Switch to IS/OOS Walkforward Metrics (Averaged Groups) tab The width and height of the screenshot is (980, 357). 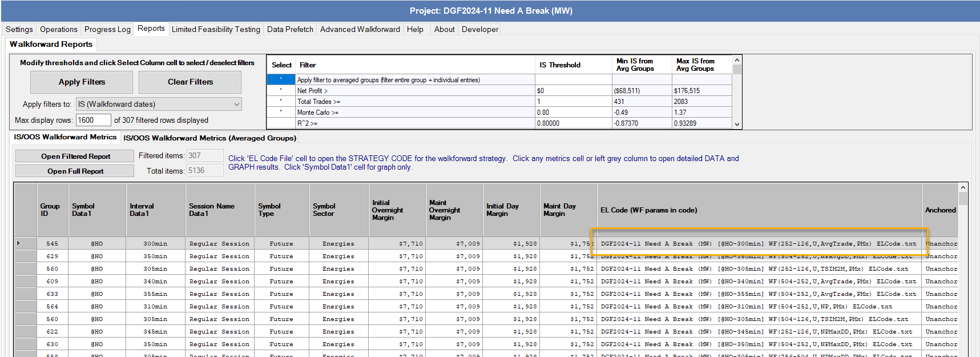(209, 138)
